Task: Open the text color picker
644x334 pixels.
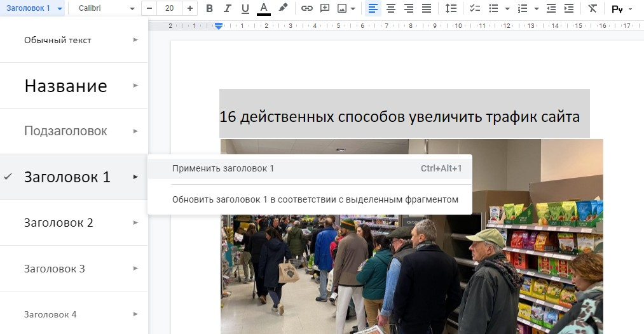Action: 264,9
